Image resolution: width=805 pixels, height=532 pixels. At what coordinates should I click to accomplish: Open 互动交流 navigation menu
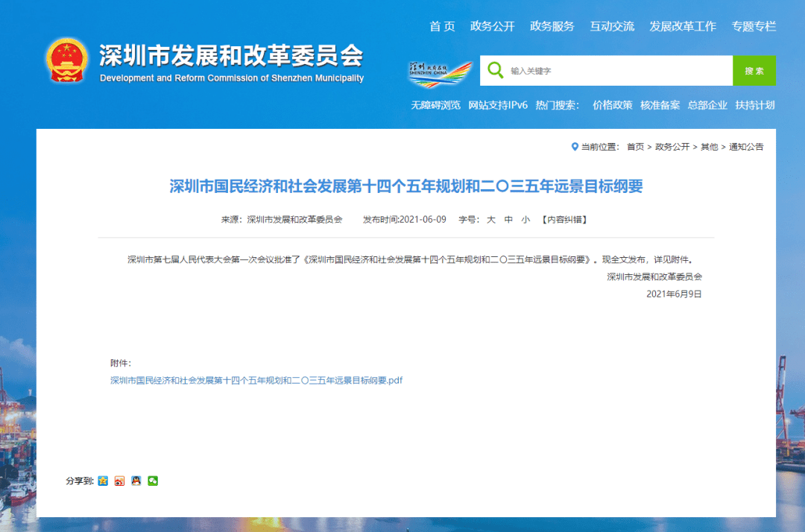point(612,26)
